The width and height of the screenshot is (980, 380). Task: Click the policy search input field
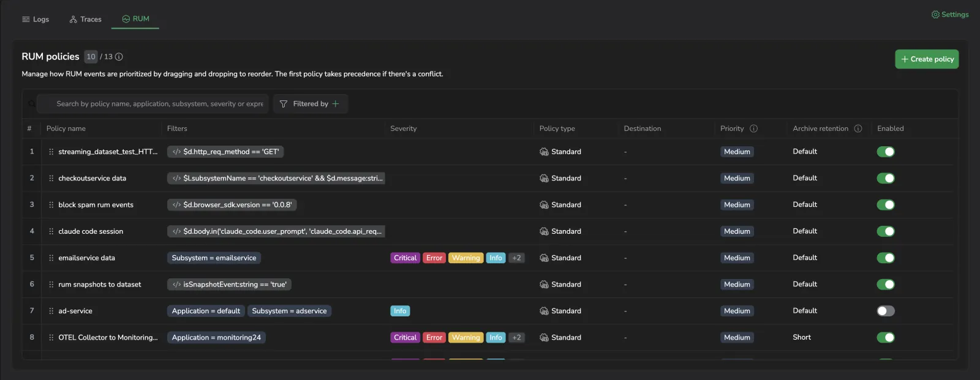[153, 104]
